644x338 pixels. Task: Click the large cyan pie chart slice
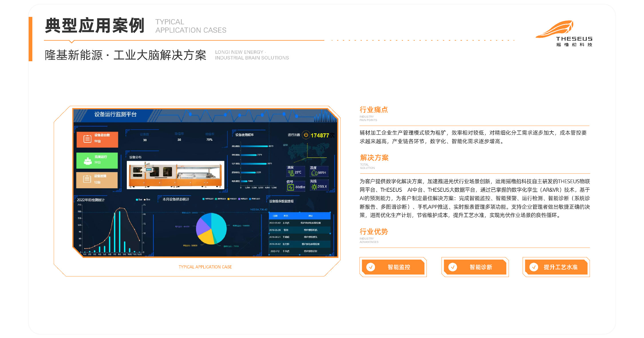coord(219,228)
